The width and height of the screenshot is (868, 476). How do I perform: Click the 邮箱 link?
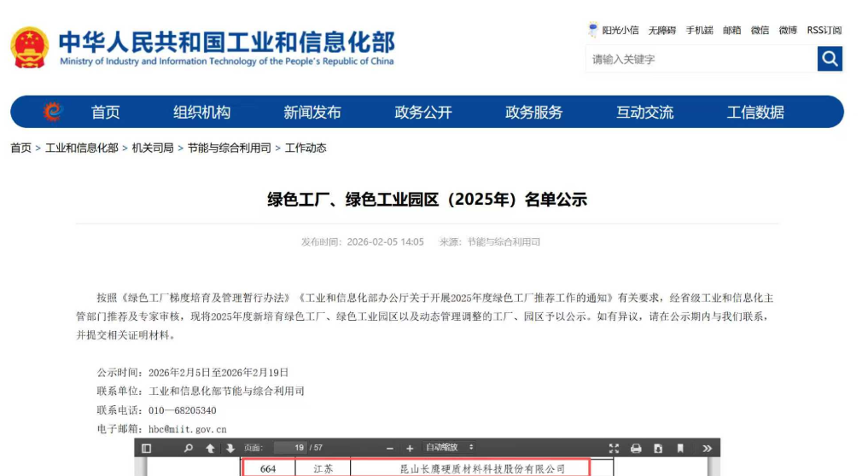pos(731,31)
